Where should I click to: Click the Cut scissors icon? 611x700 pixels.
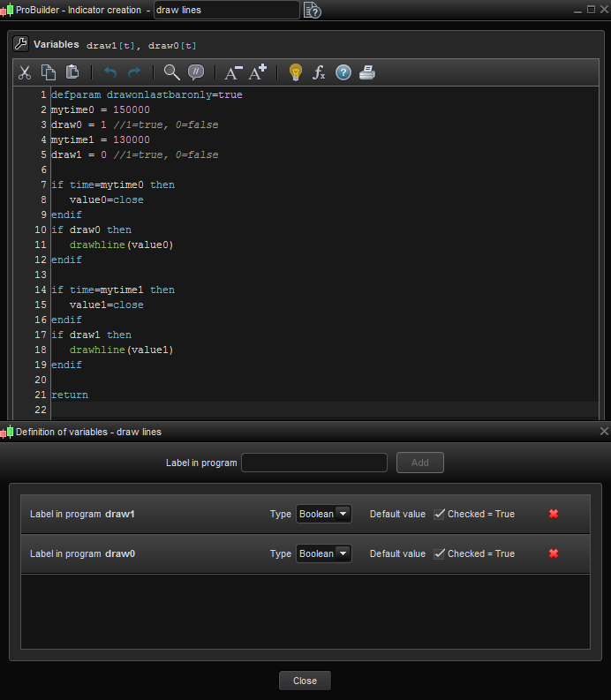click(x=25, y=72)
